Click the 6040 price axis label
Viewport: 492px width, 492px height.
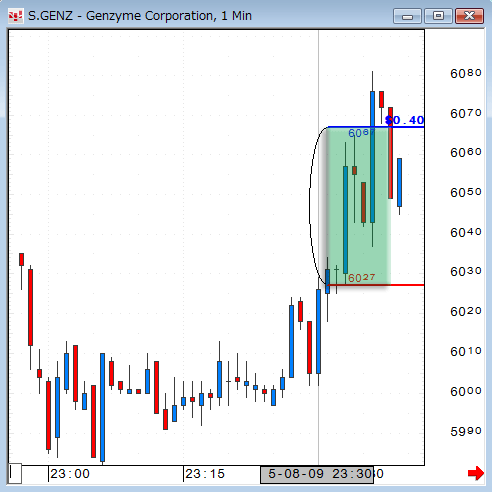(466, 232)
